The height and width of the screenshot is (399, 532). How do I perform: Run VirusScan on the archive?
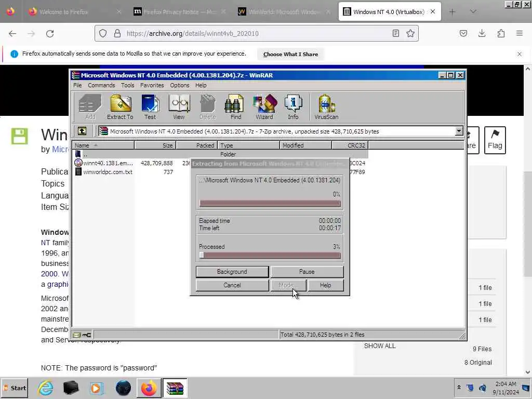pos(326,107)
